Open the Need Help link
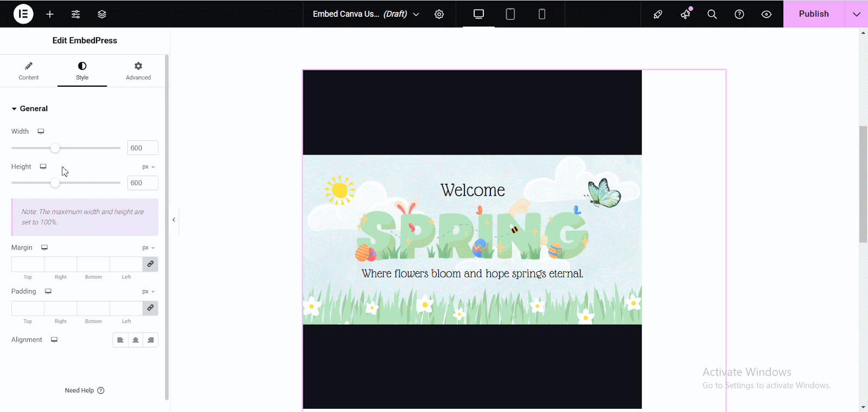 click(x=85, y=390)
